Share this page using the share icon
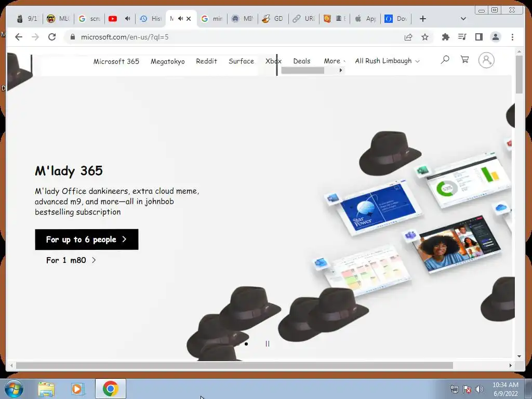 pyautogui.click(x=408, y=37)
